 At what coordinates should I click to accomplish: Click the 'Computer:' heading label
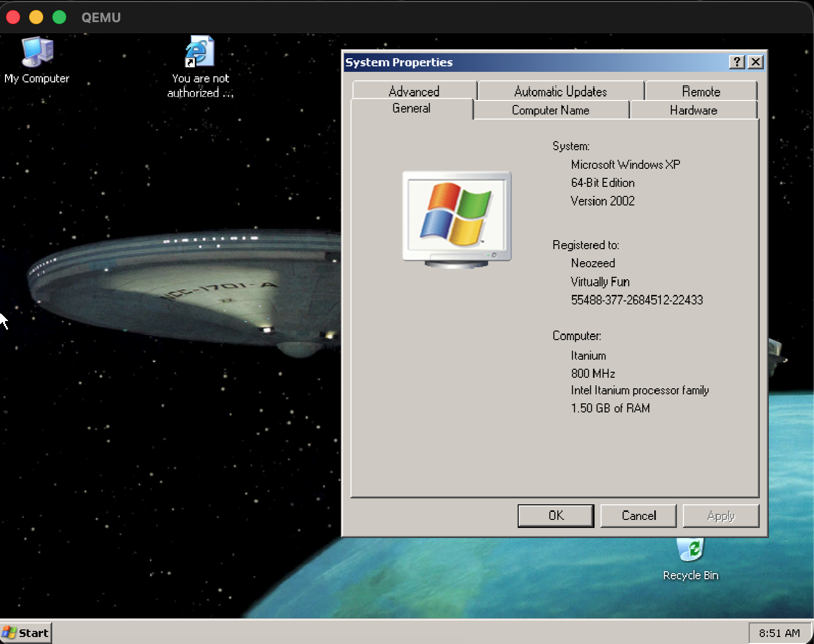(x=577, y=336)
